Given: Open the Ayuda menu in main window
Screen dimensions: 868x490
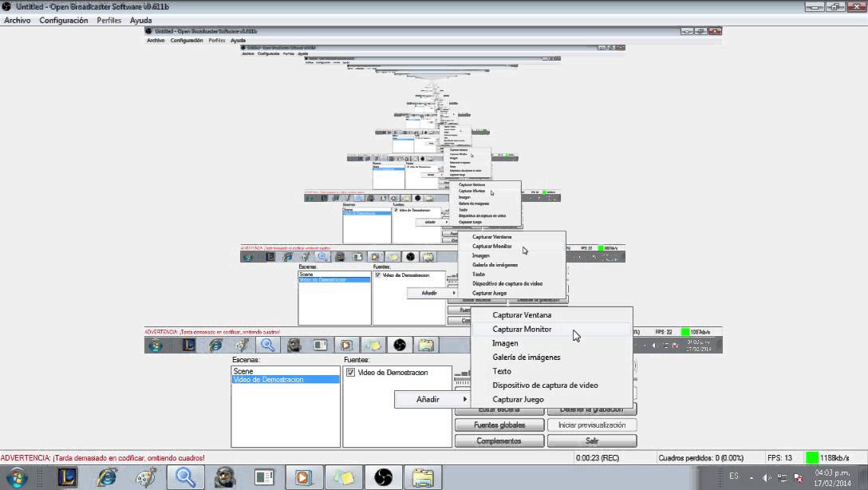Looking at the screenshot, I should tap(140, 21).
